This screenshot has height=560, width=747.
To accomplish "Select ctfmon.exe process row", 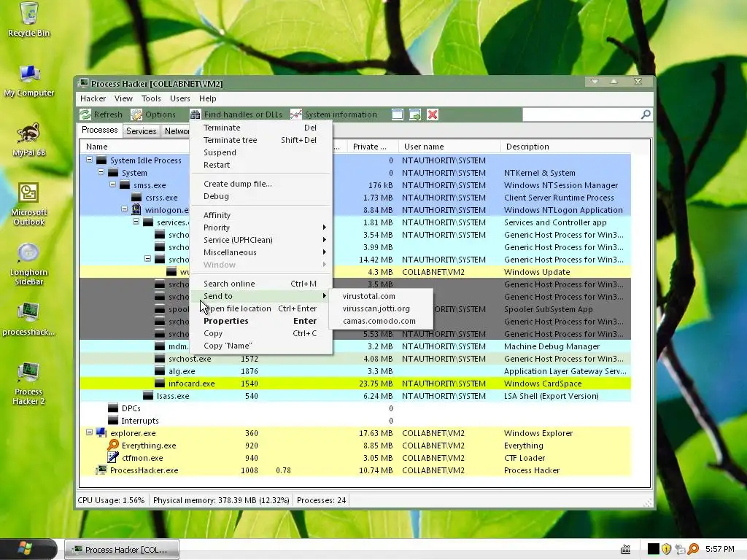I will (x=355, y=458).
